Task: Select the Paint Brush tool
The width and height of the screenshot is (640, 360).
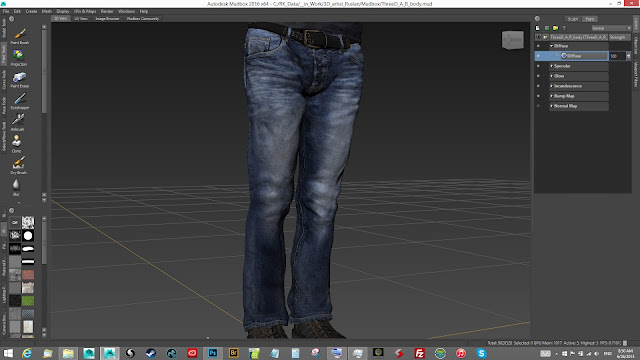Action: [20, 36]
